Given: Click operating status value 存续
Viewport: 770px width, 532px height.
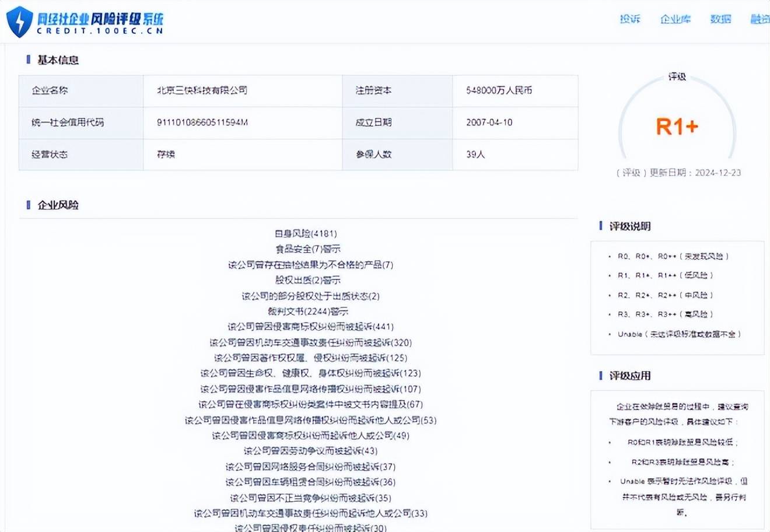Looking at the screenshot, I should (x=166, y=155).
